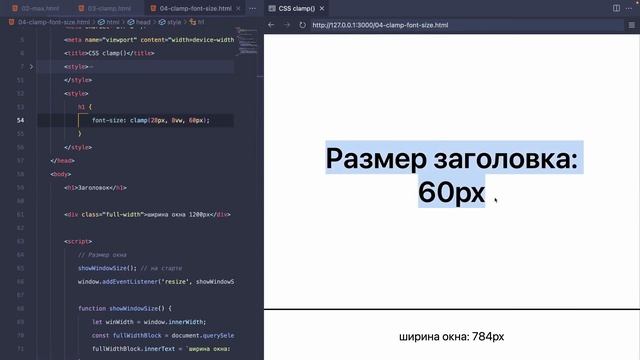Screen dimensions: 640x360
Task: Click the let winWidth line
Action: 149,322
